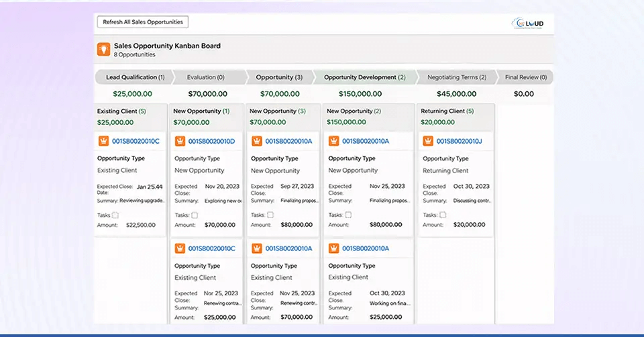Viewport: 644px width, 337px height.
Task: Open first 001SB0020010A link under Opportunity Development
Action: coord(366,142)
